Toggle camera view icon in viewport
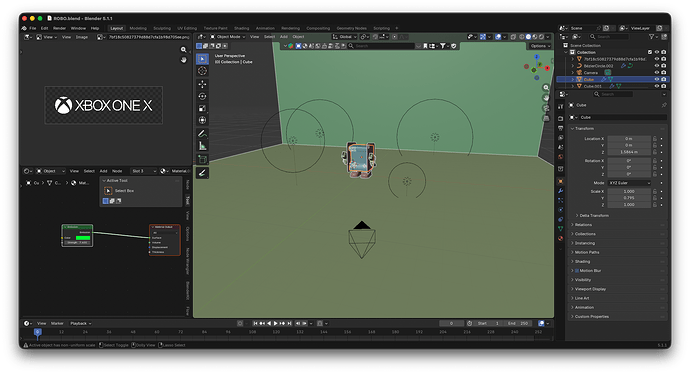 (546, 108)
